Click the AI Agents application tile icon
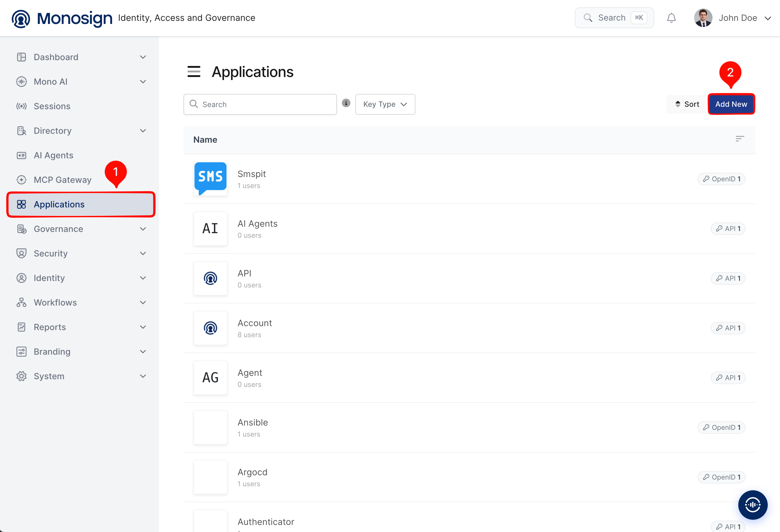Screen dimensions: 780x532 (210, 228)
